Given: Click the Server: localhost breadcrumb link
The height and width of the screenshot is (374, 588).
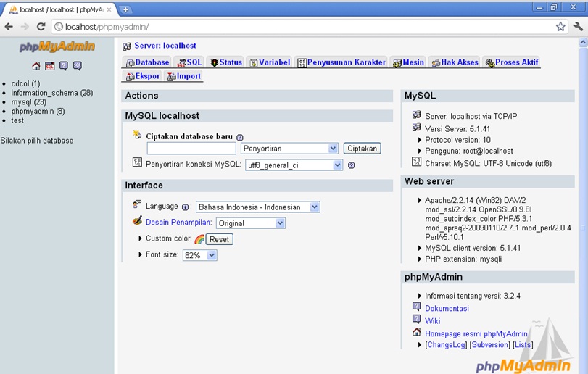Looking at the screenshot, I should click(x=165, y=46).
